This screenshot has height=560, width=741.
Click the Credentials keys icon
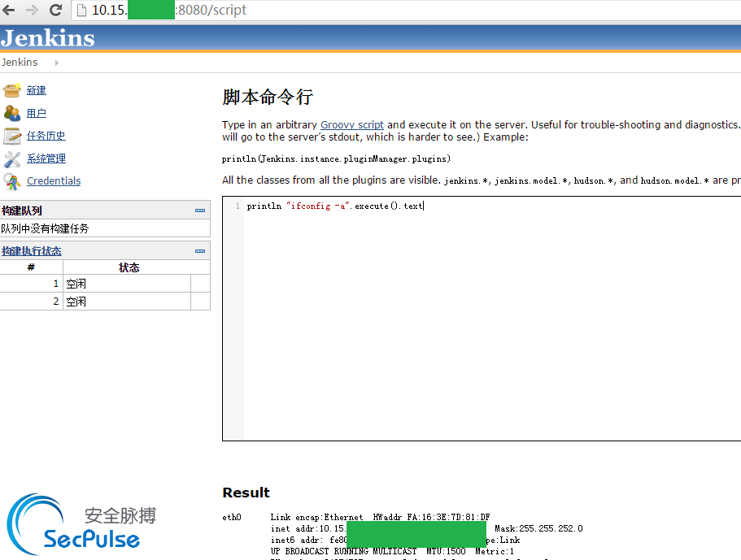click(12, 181)
